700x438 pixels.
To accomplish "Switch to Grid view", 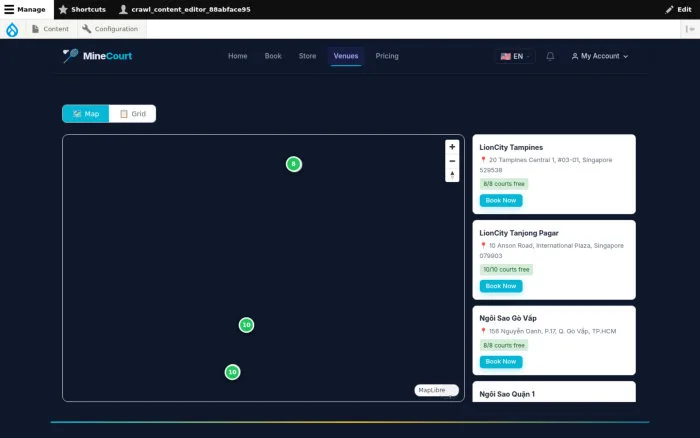I will (133, 114).
